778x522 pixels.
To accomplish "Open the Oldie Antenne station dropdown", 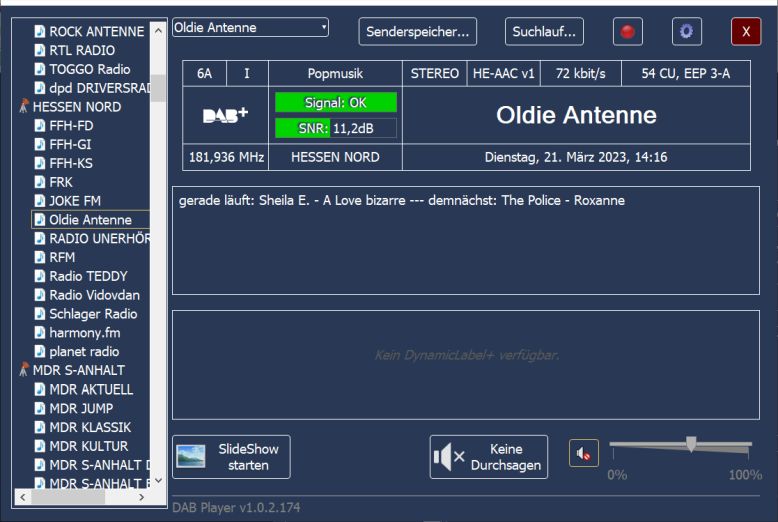I will pyautogui.click(x=251, y=29).
